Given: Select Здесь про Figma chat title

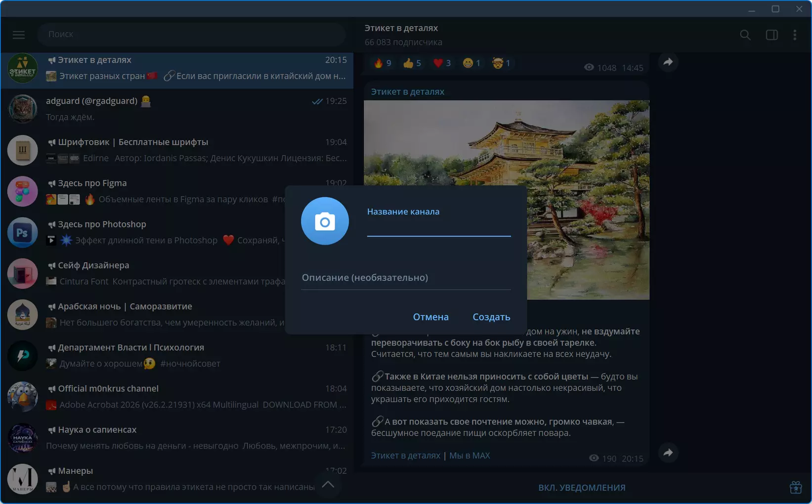Looking at the screenshot, I should 92,183.
